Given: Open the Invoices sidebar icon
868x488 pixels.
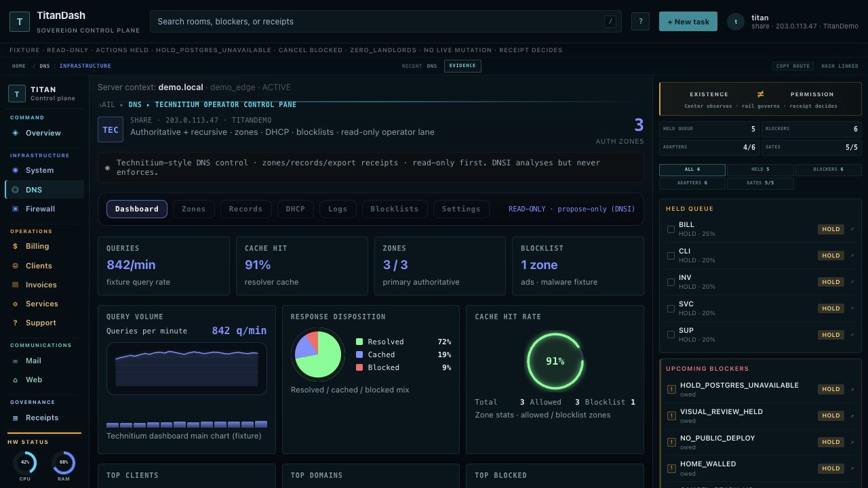Looking at the screenshot, I should click(x=15, y=285).
